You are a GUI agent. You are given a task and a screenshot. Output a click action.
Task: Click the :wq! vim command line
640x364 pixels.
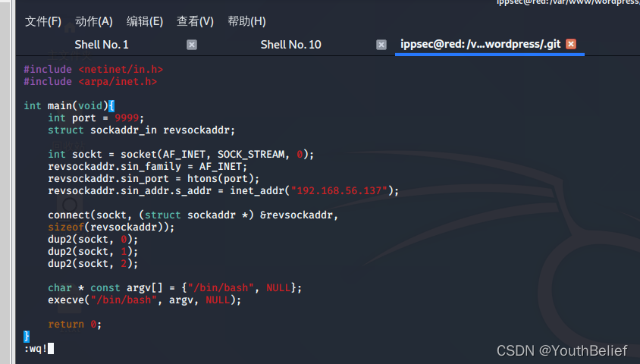coord(39,349)
